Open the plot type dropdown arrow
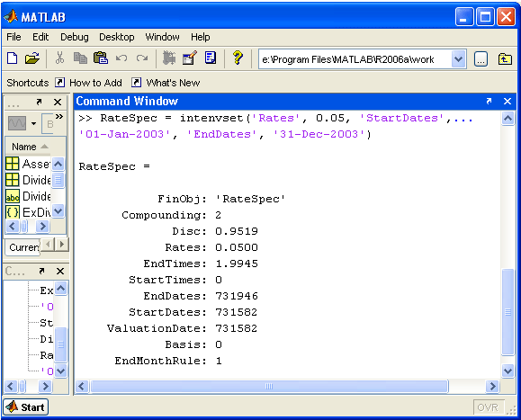This screenshot has height=420, width=521. (33, 123)
